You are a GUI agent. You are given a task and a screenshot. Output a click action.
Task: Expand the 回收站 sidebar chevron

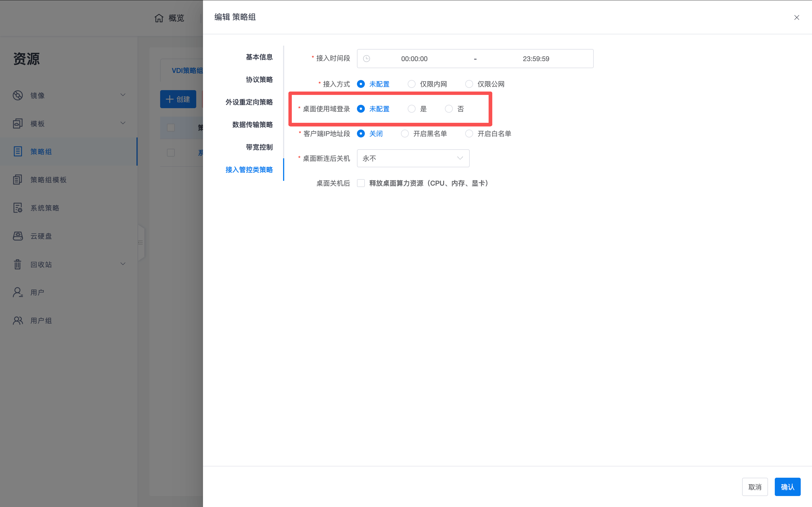point(123,264)
